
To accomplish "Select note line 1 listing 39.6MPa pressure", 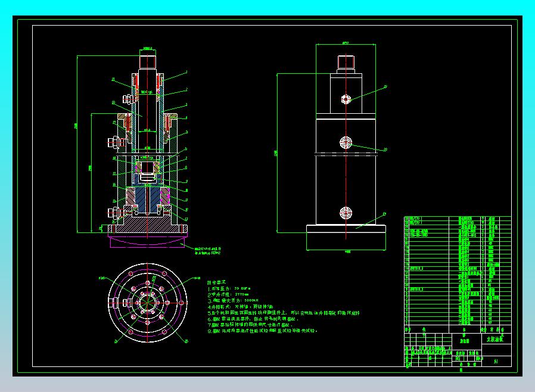I will pyautogui.click(x=232, y=288).
